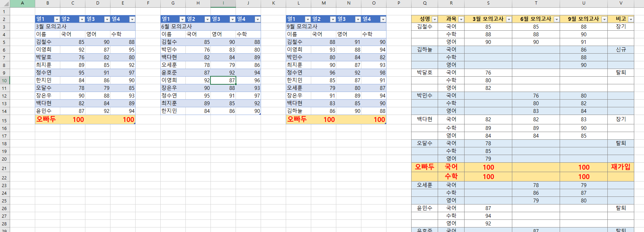Image resolution: width=644 pixels, height=232 pixels.
Task: Expand the 열2 filter arrow in column H
Action: pyautogui.click(x=207, y=19)
